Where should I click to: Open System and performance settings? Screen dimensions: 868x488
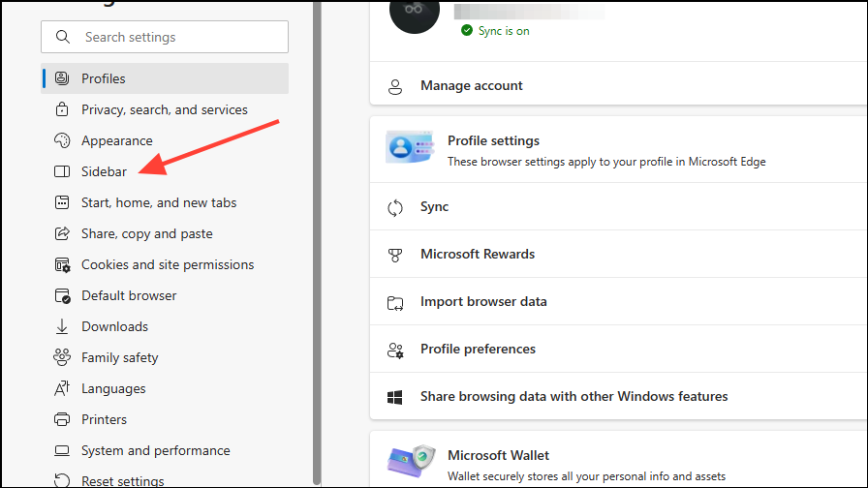click(156, 450)
